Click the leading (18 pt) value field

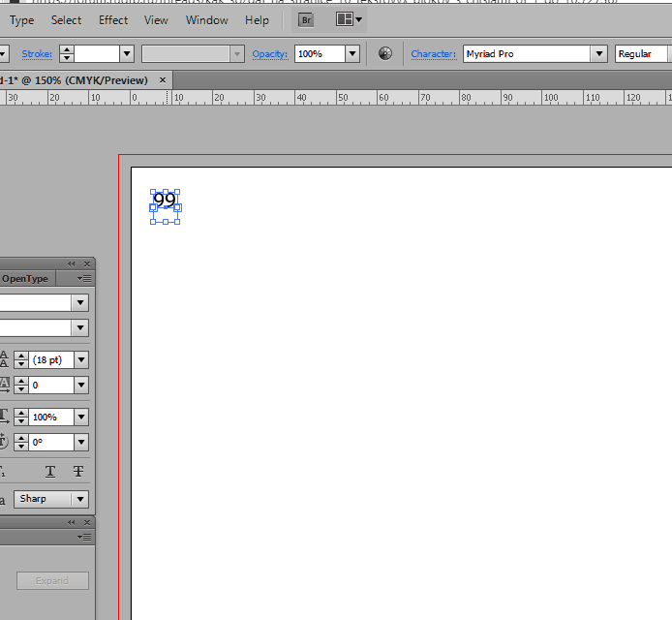(51, 359)
